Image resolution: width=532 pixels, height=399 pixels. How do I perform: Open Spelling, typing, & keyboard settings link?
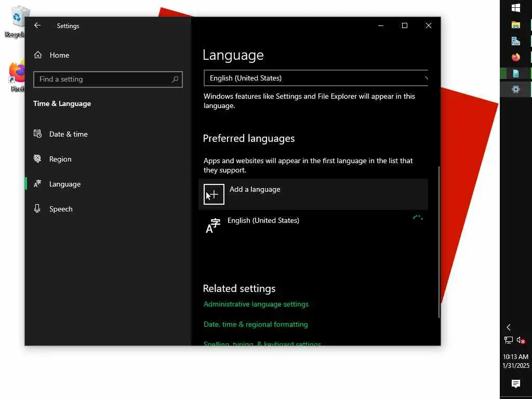click(x=262, y=344)
